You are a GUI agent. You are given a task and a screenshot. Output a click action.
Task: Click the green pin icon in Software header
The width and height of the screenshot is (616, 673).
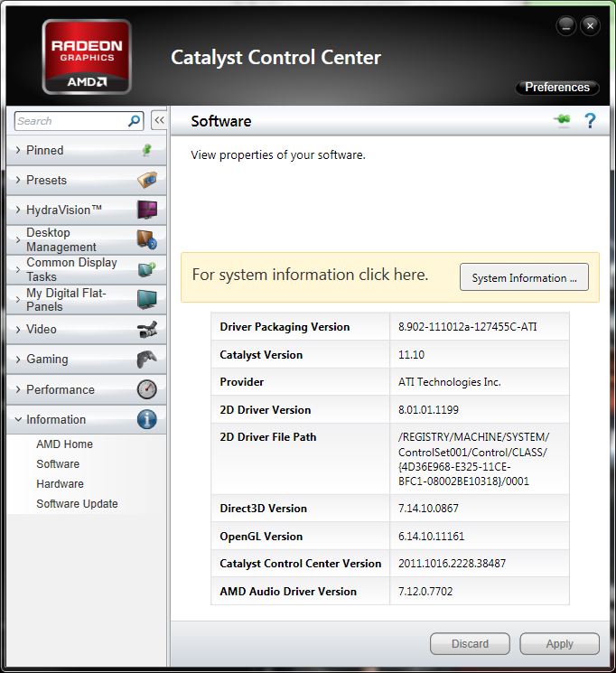(x=563, y=121)
